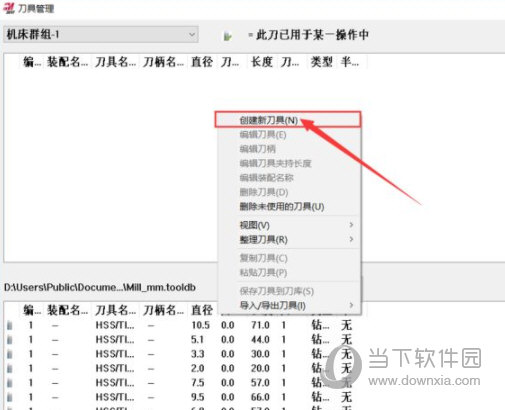Image resolution: width=505 pixels, height=410 pixels.
Task: Sort machine group list by 类型 column
Action: pyautogui.click(x=321, y=62)
